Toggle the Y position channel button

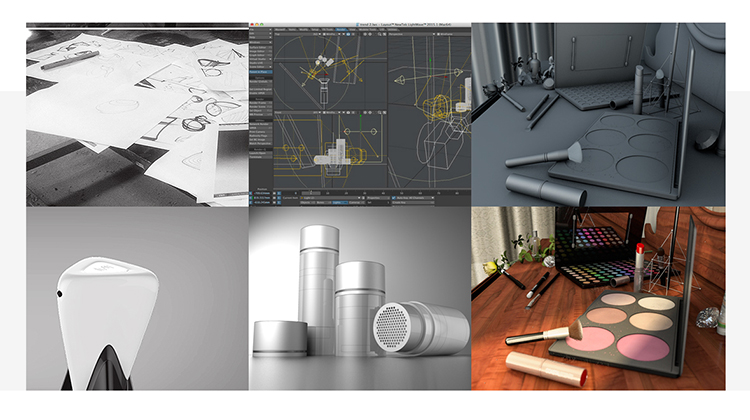point(251,198)
